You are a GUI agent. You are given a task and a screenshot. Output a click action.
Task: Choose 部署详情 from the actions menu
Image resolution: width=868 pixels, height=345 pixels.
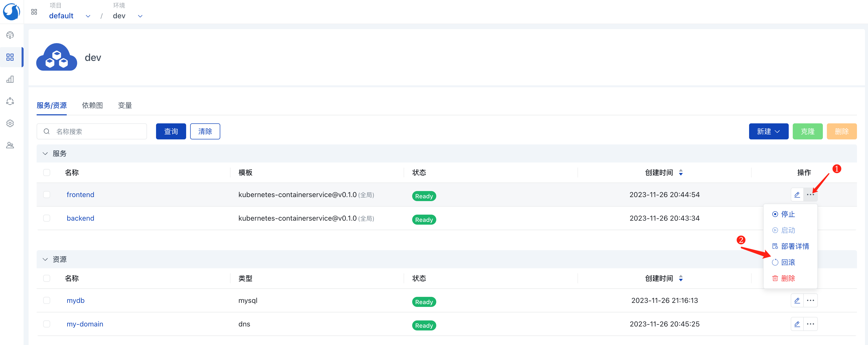coord(790,246)
